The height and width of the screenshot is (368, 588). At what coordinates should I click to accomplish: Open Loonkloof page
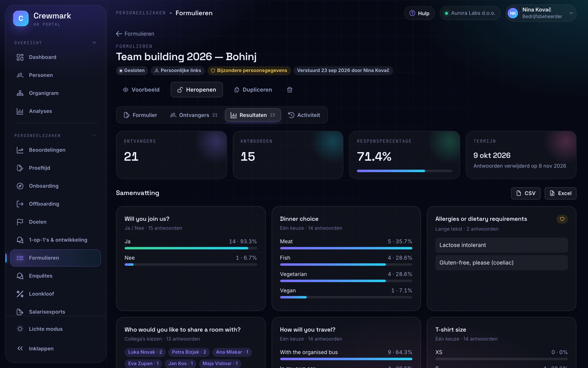pos(55,294)
